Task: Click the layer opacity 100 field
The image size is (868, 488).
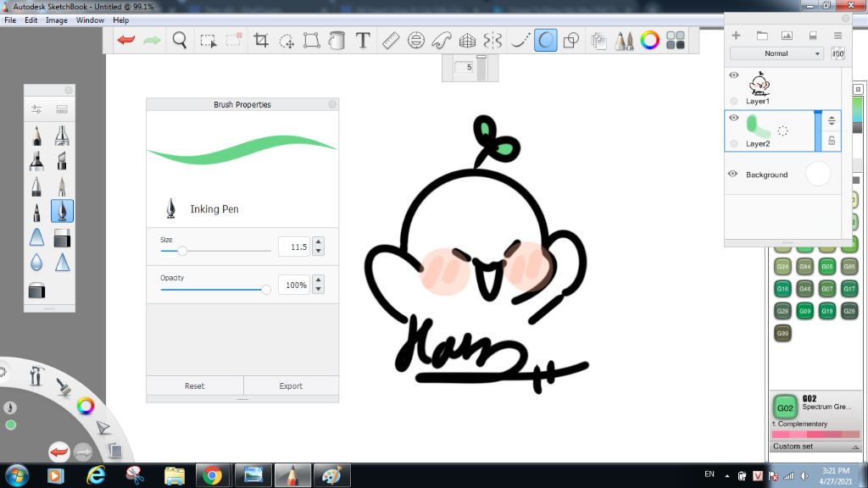Action: coord(837,53)
